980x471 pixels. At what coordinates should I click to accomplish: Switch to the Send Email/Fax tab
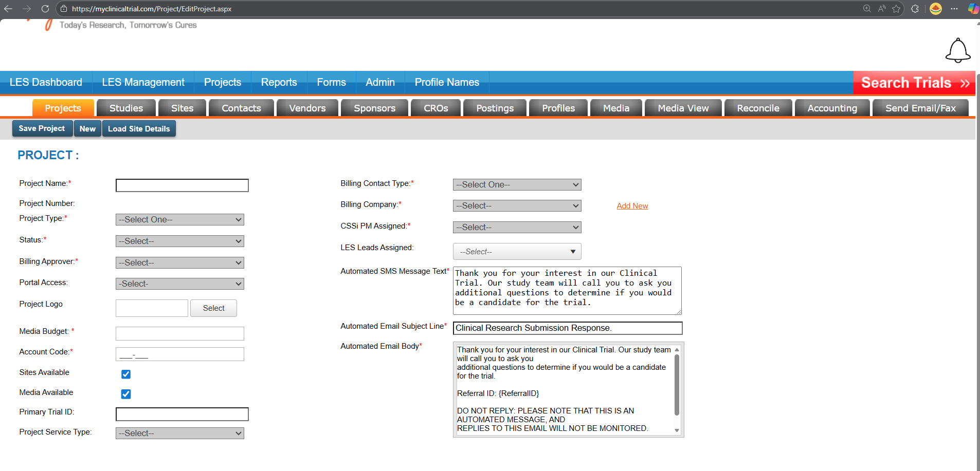tap(921, 108)
